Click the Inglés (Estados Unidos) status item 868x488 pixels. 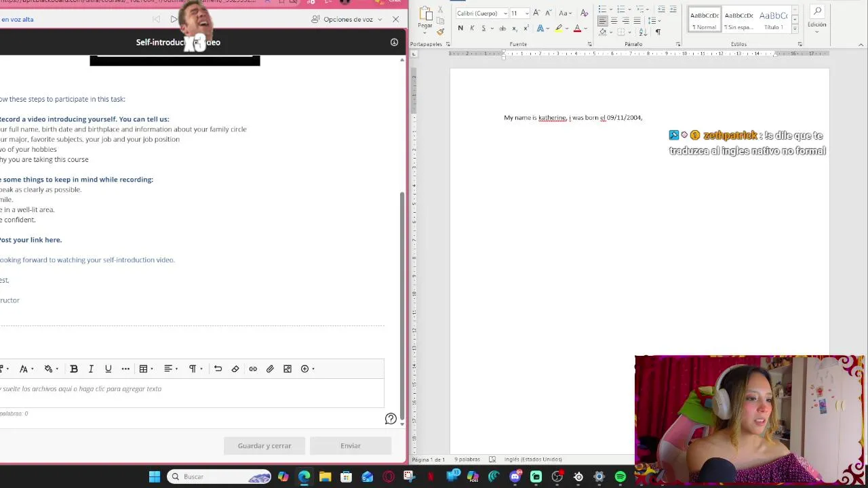coord(533,460)
